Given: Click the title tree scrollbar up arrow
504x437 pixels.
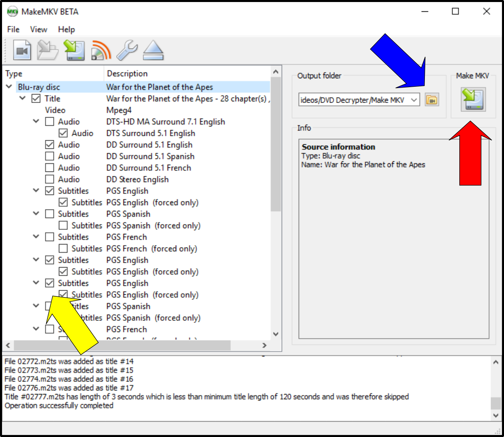Looking at the screenshot, I should tap(276, 72).
